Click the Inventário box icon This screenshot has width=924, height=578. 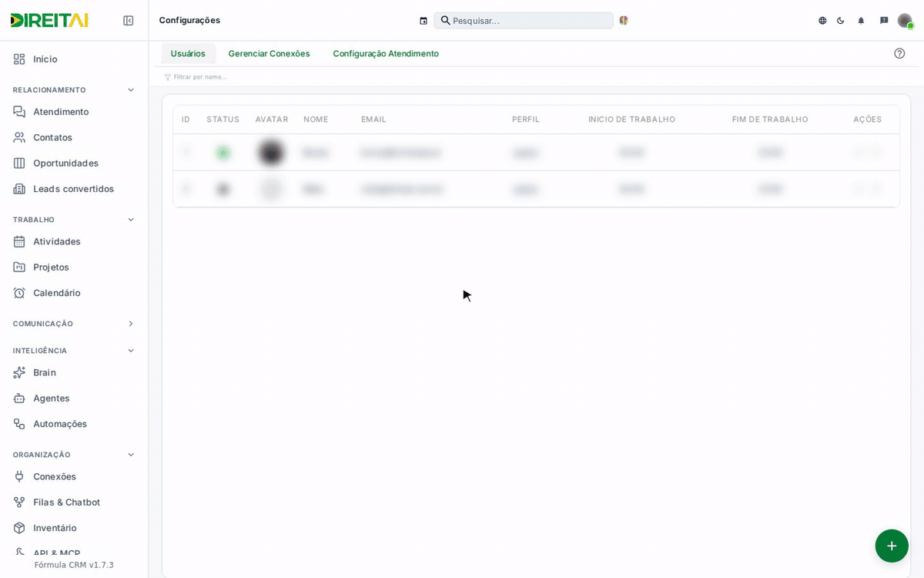tap(19, 528)
